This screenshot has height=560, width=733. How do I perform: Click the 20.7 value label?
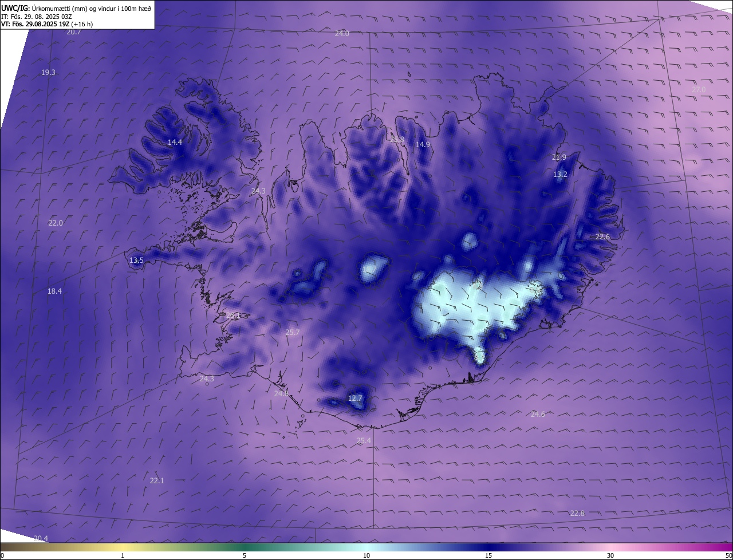tap(74, 32)
